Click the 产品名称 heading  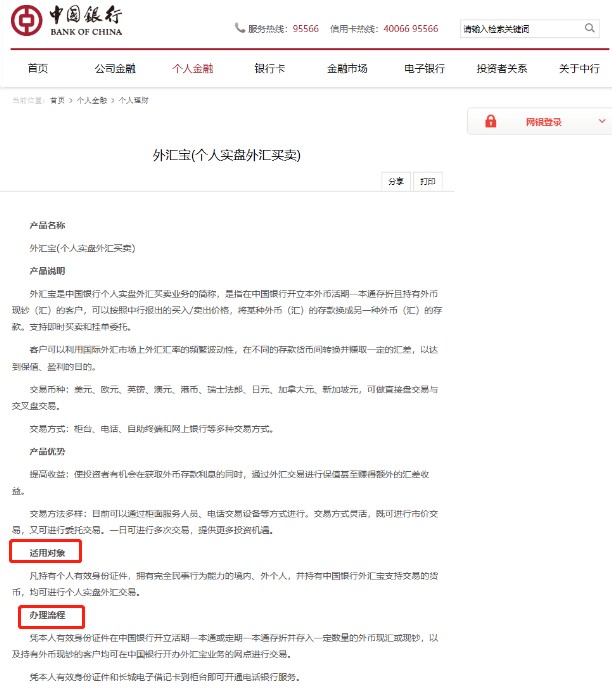tap(47, 225)
